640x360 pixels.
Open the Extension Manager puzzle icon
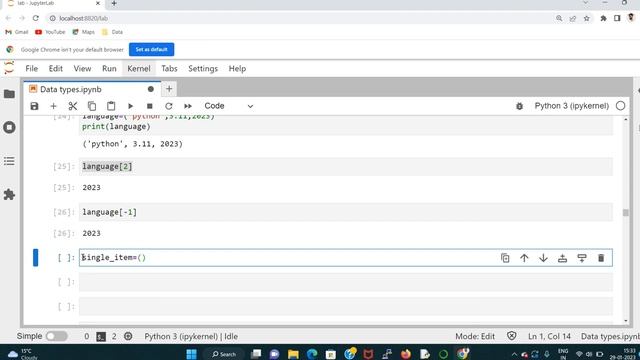coord(9,195)
